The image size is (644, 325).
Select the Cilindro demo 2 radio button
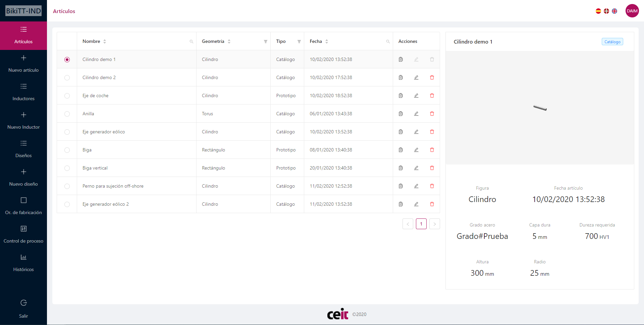pyautogui.click(x=67, y=77)
